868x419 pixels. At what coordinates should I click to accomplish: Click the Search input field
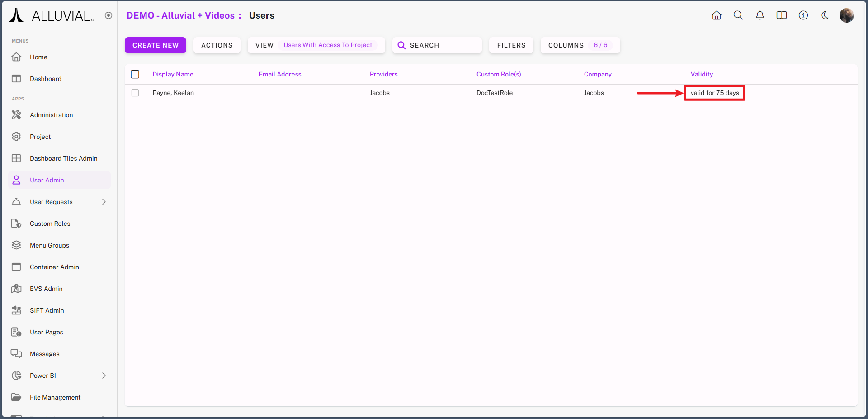[437, 45]
